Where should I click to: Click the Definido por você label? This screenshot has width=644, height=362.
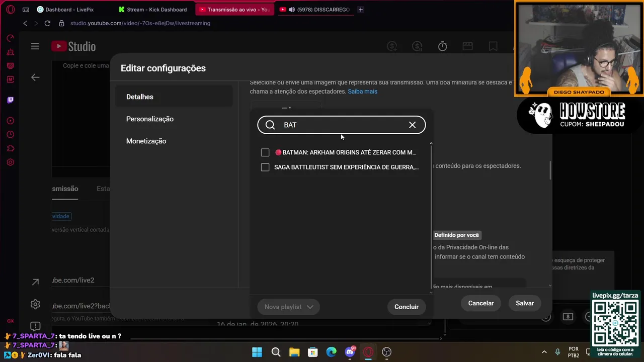tap(457, 235)
